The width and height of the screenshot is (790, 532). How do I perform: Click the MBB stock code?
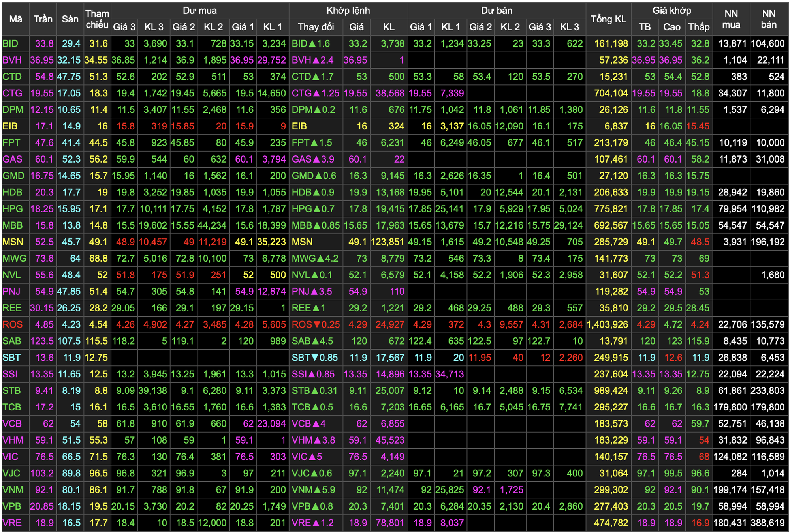pyautogui.click(x=13, y=225)
